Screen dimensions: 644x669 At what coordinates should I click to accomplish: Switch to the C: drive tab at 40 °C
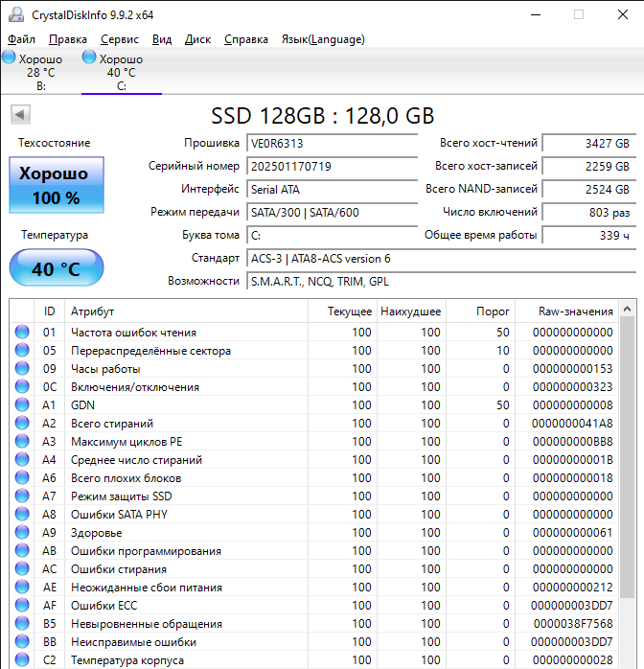122,71
